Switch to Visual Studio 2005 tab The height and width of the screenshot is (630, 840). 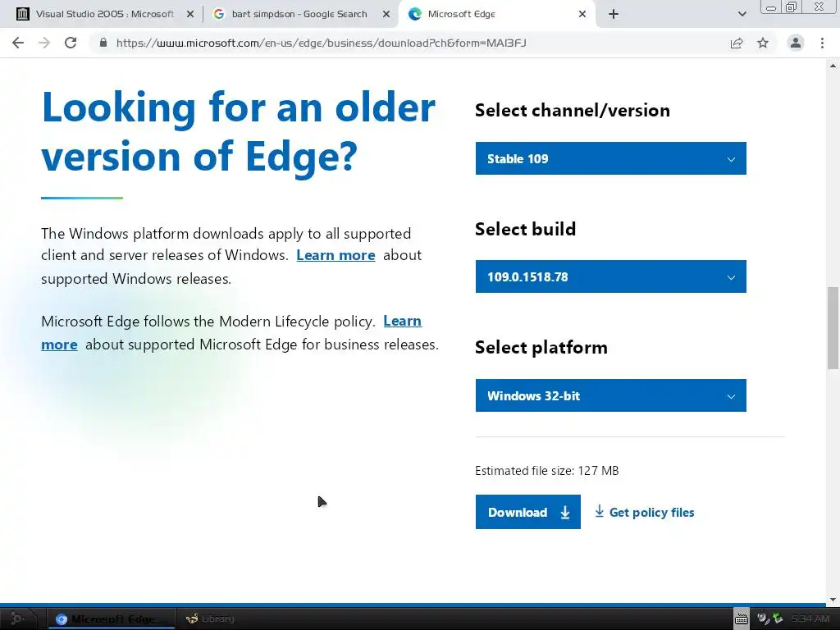coord(104,14)
